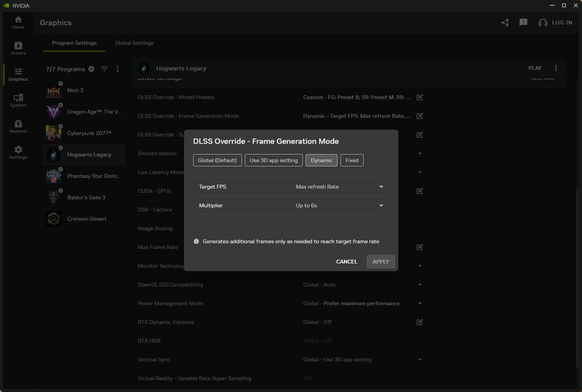This screenshot has height=392, width=582.
Task: Open the Multiplier dropdown
Action: click(x=381, y=206)
